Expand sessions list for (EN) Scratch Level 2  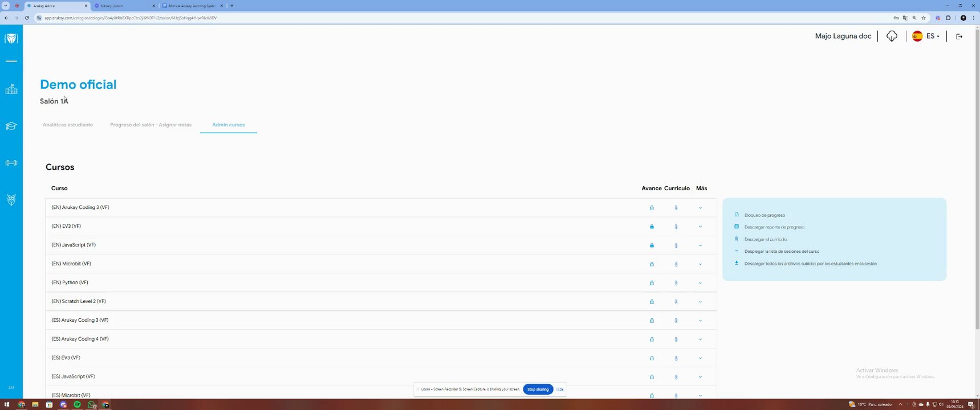tap(700, 302)
